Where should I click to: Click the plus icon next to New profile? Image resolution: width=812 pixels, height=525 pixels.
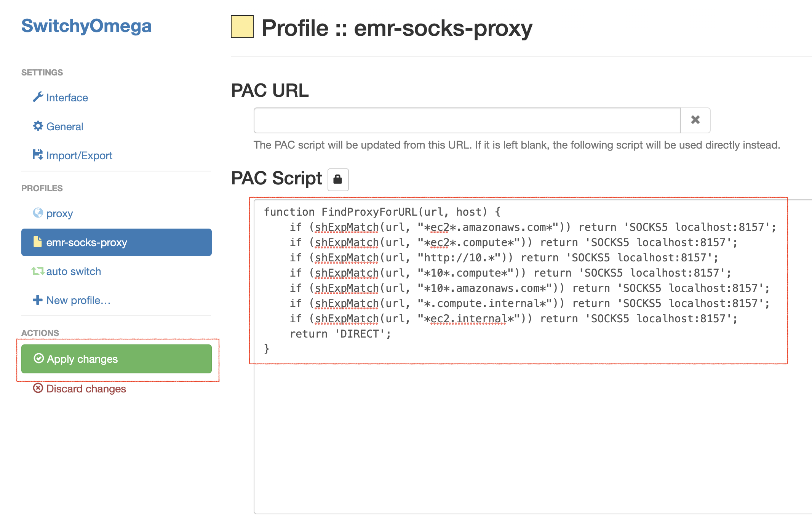pos(37,300)
